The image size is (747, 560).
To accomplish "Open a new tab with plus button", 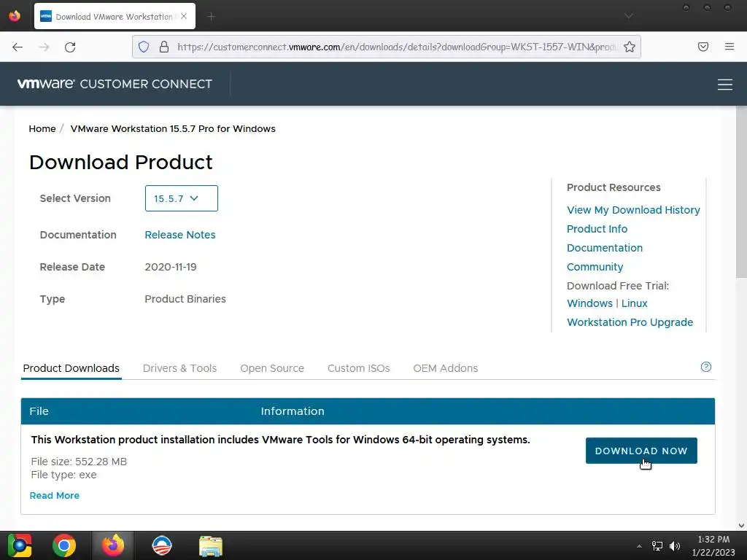I will [212, 17].
